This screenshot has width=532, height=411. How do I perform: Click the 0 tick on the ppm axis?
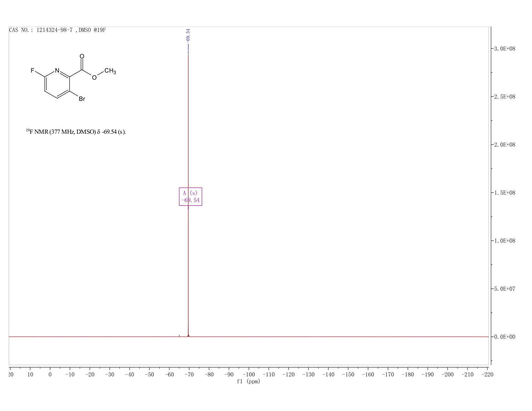point(50,374)
